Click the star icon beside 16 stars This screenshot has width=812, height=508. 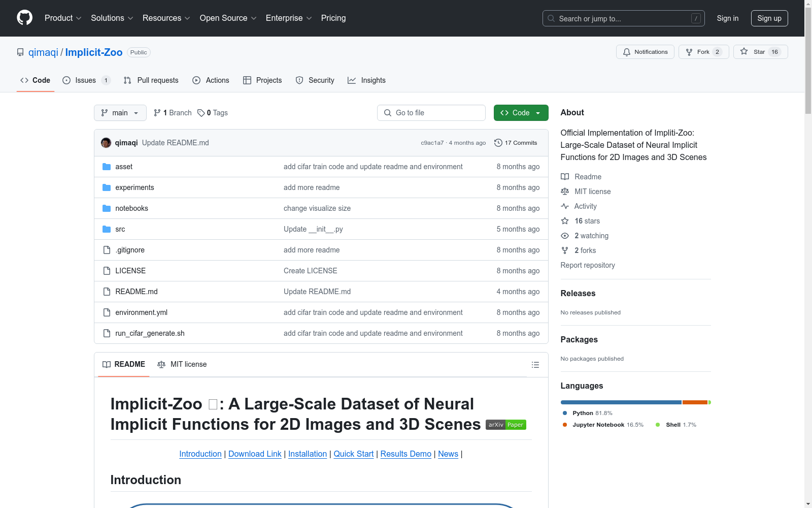pos(565,221)
